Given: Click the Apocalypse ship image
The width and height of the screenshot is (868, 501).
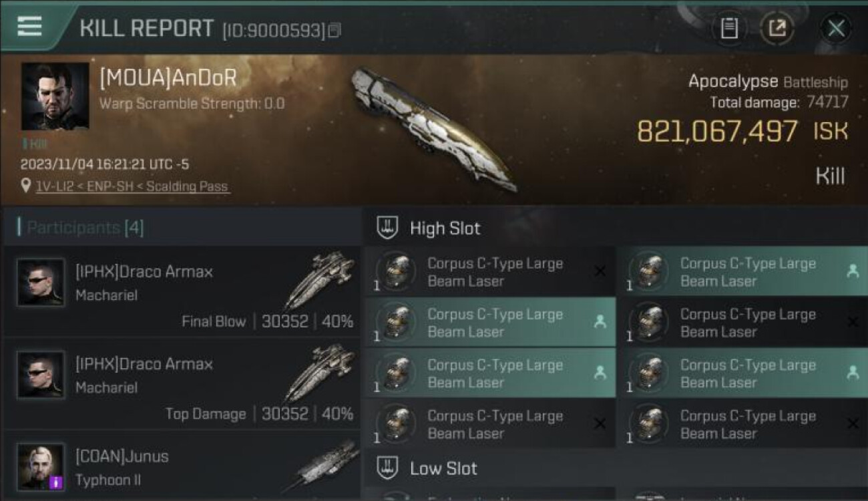Looking at the screenshot, I should [434, 128].
